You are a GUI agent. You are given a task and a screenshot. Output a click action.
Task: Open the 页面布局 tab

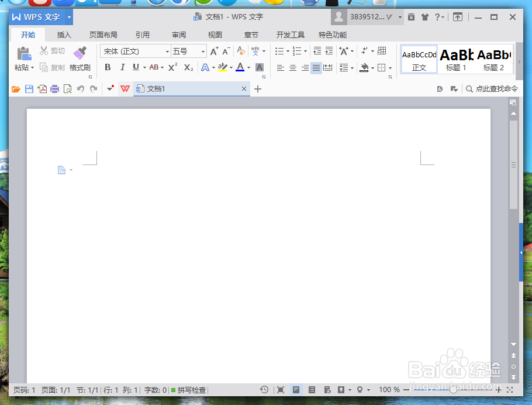point(103,35)
